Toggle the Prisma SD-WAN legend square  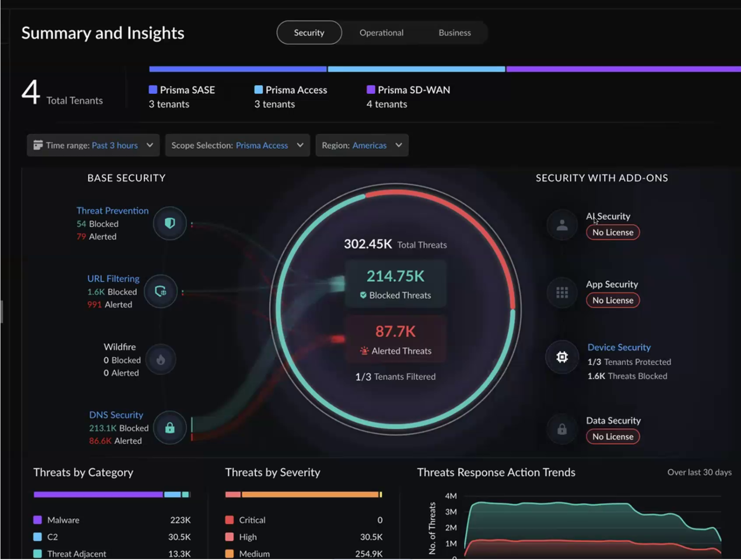[371, 90]
